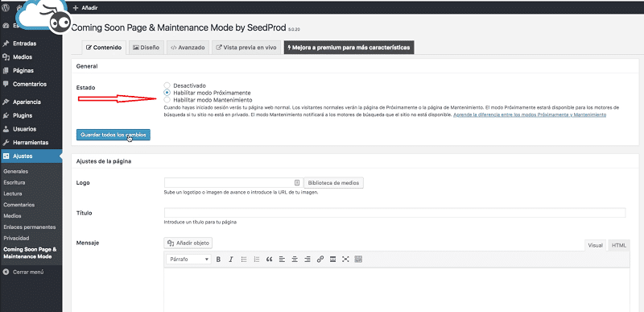Select Habilitar modo Mantenimiento radio option
The height and width of the screenshot is (312, 644).
167,99
